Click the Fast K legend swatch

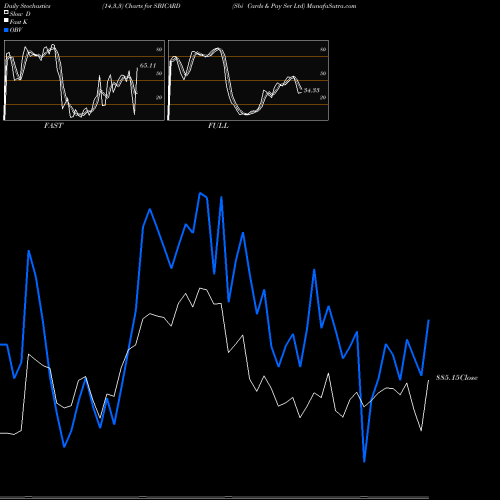6,21
